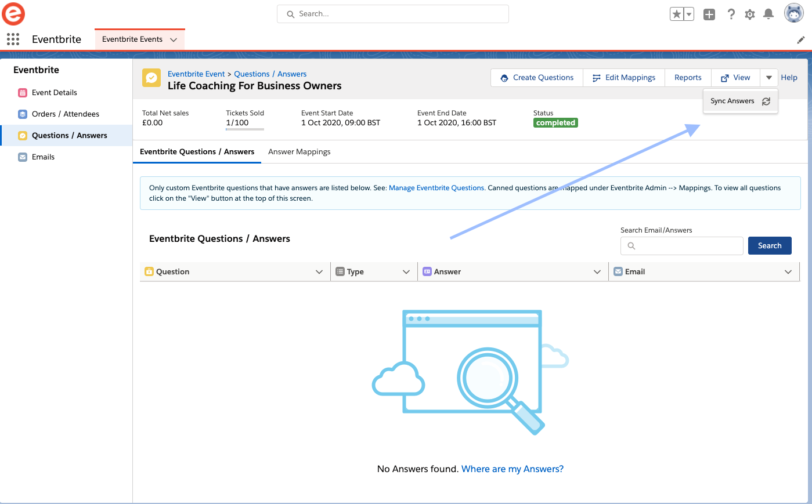Click the Total Net sales value £0.00
812x504 pixels.
coord(153,123)
